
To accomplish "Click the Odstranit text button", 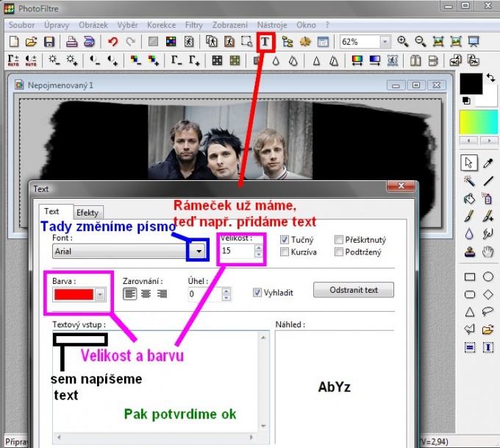I will (x=354, y=290).
